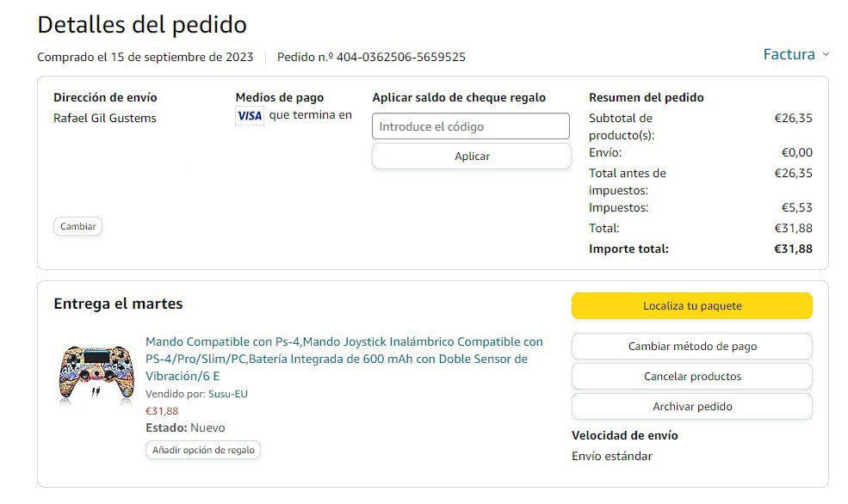Click the Entrega el martes heading
This screenshot has width=848, height=504.
pos(118,304)
